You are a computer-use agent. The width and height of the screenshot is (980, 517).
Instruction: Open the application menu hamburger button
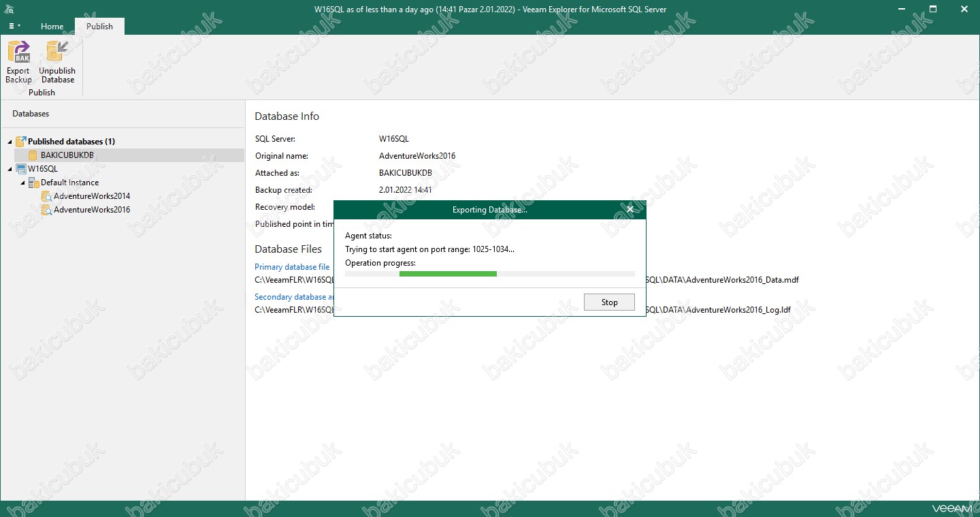click(x=14, y=26)
